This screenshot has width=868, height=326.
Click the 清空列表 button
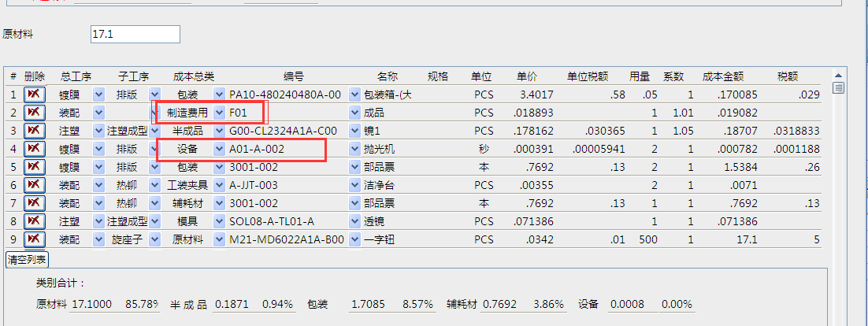point(27,259)
